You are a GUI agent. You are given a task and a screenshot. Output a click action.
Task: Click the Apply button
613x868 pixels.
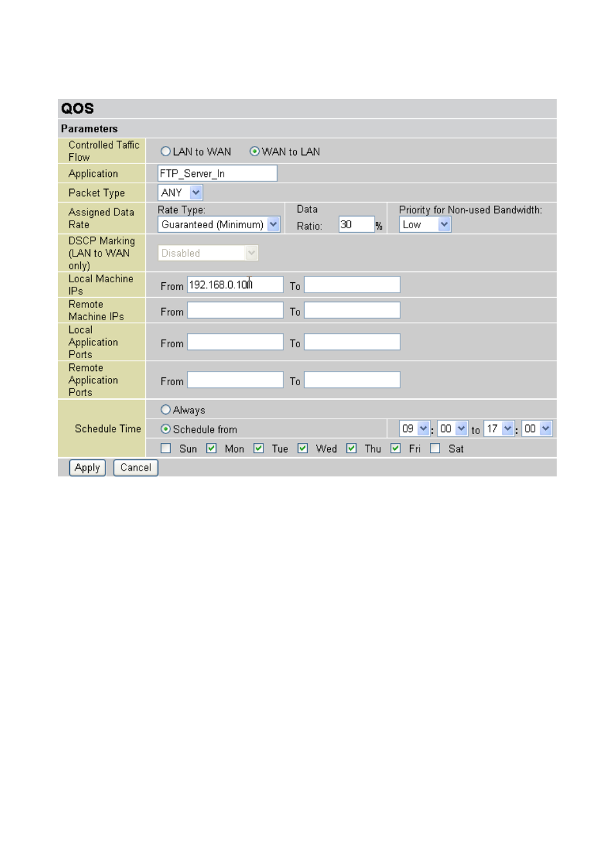coord(87,467)
